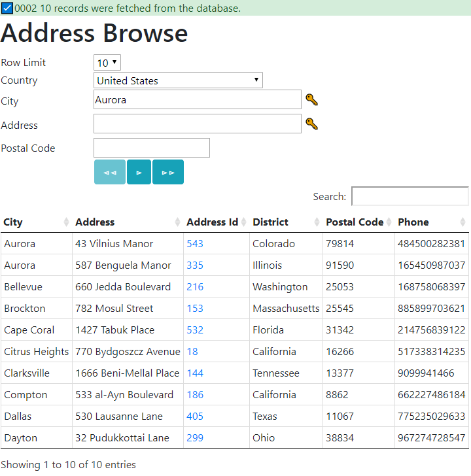Open address Id 216 link

pyautogui.click(x=195, y=287)
